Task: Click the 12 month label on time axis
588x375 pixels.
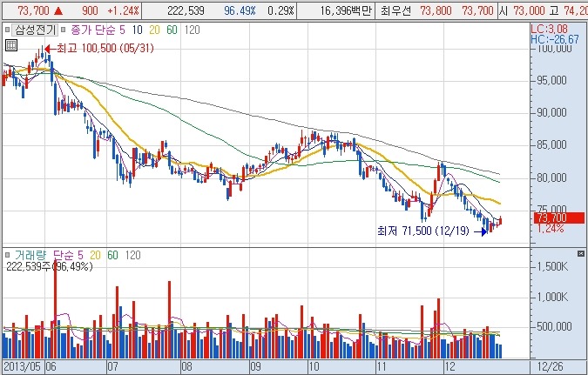Action: coord(449,367)
